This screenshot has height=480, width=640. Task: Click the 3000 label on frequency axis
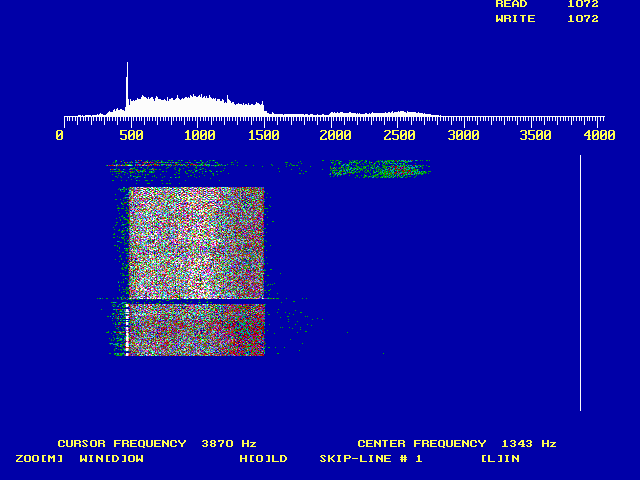coord(463,135)
